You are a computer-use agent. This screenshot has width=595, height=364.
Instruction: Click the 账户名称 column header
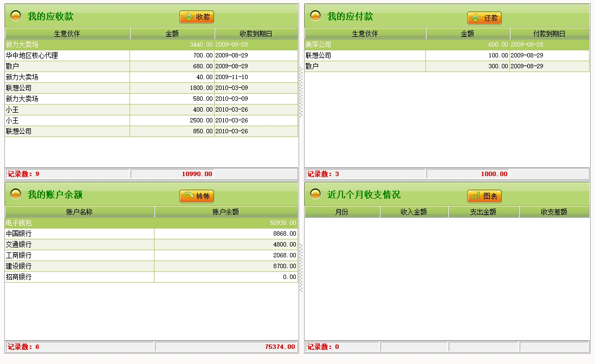click(x=80, y=212)
